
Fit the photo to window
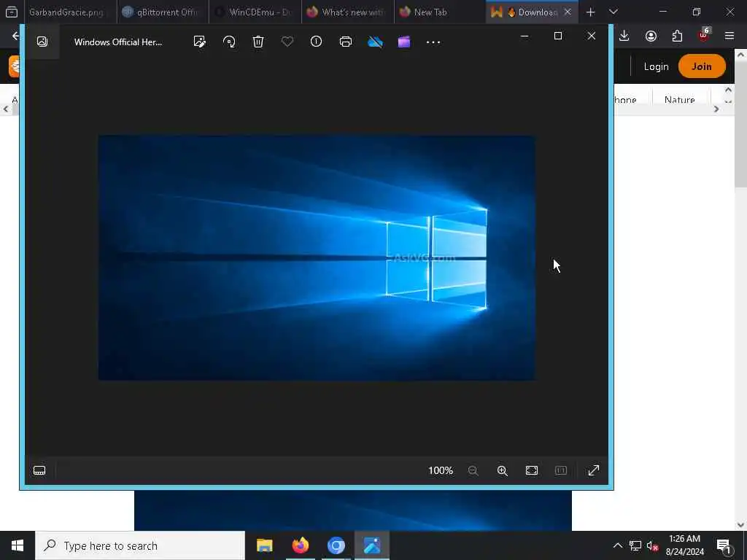pyautogui.click(x=532, y=470)
